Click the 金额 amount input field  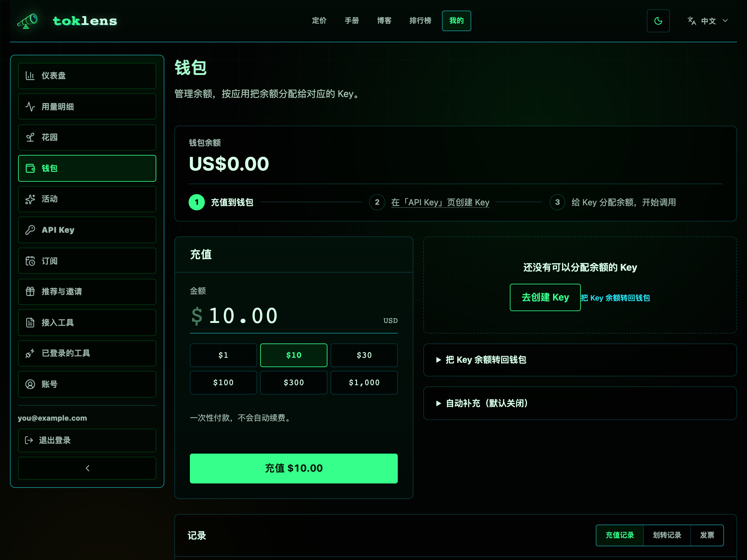click(294, 316)
